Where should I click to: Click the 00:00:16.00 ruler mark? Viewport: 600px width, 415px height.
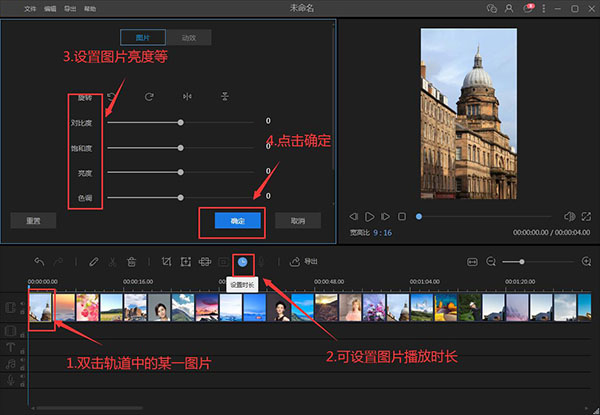[138, 282]
